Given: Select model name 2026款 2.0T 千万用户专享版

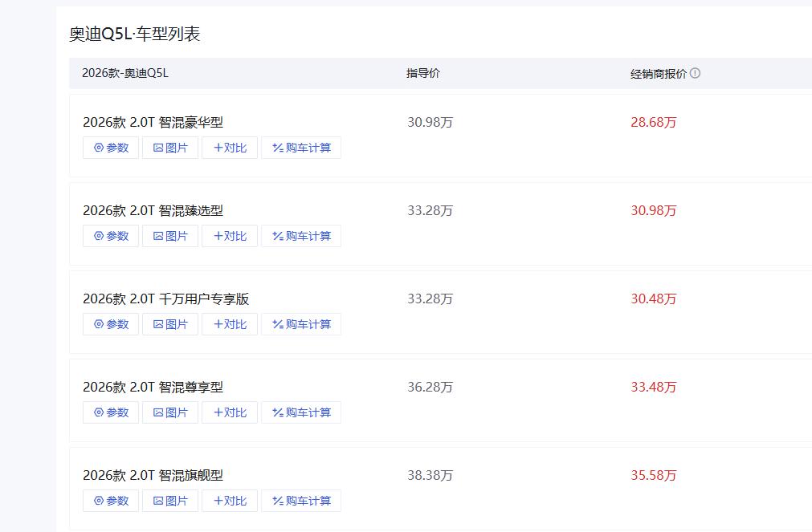Looking at the screenshot, I should [x=165, y=298].
